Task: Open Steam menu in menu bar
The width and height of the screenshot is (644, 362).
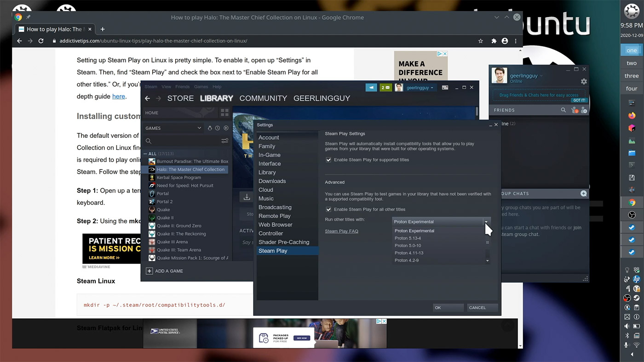Action: (151, 87)
